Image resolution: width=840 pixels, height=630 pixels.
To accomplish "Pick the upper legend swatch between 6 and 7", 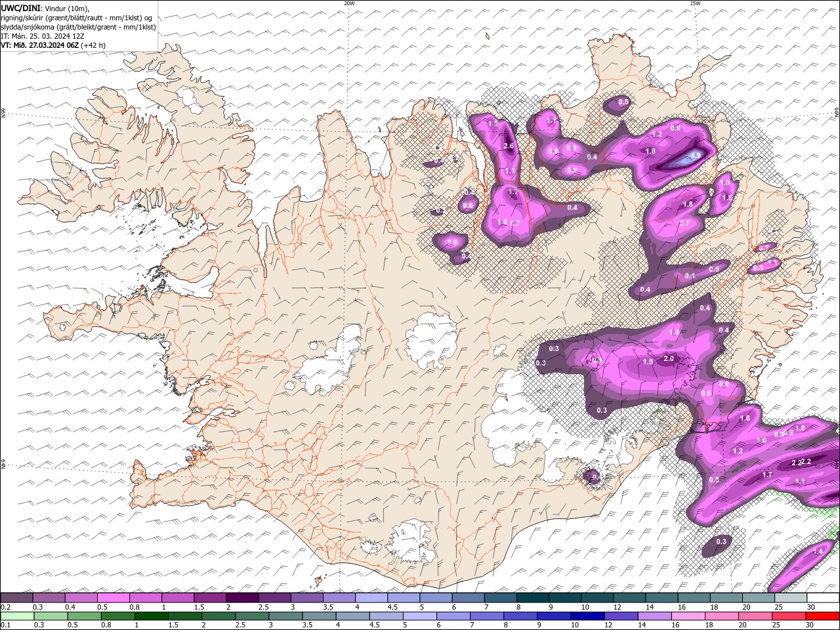I will (467, 598).
